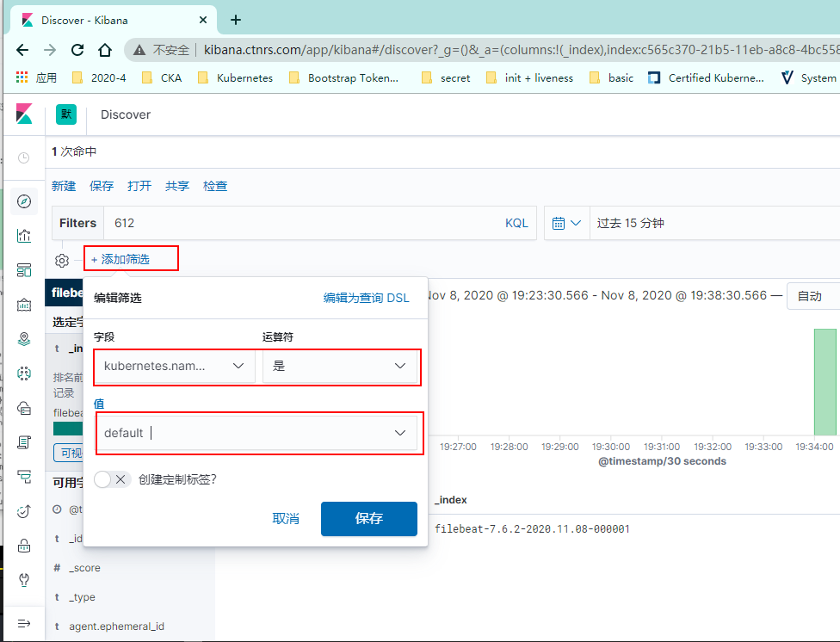Open the Dashboard icon in sidebar
This screenshot has height=642, width=840.
click(x=24, y=270)
